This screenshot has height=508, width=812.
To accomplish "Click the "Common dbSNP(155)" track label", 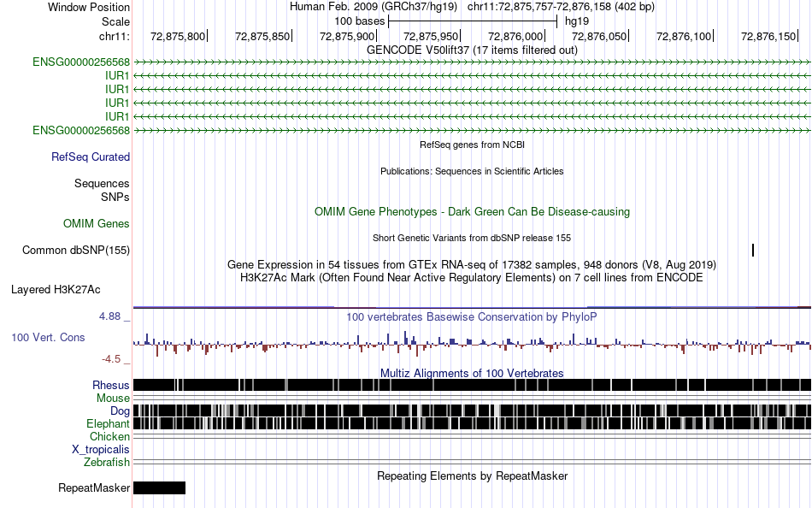I will click(76, 250).
